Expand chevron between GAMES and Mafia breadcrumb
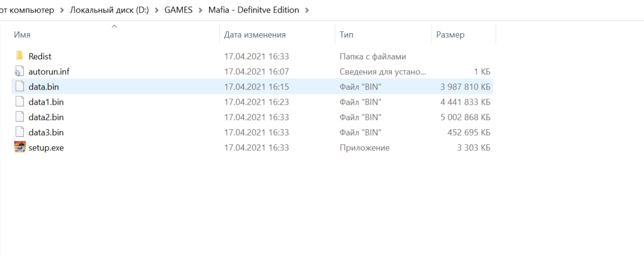The width and height of the screenshot is (644, 257). (x=201, y=10)
